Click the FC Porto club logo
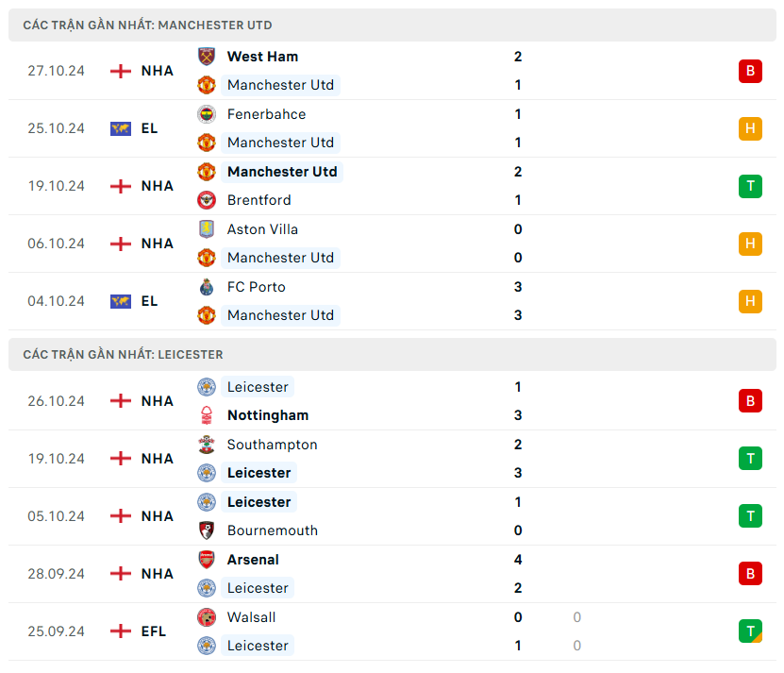 pyautogui.click(x=207, y=287)
